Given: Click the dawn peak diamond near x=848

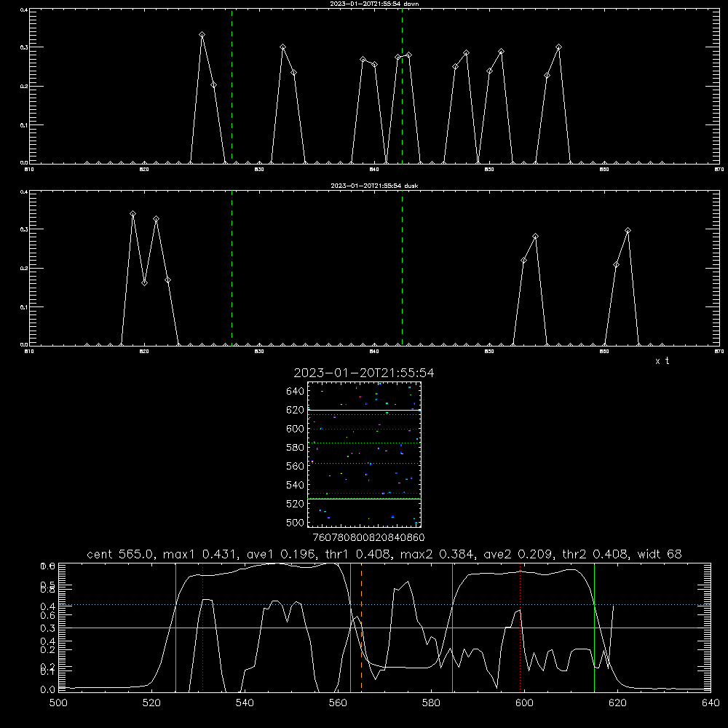Looking at the screenshot, I should point(466,53).
